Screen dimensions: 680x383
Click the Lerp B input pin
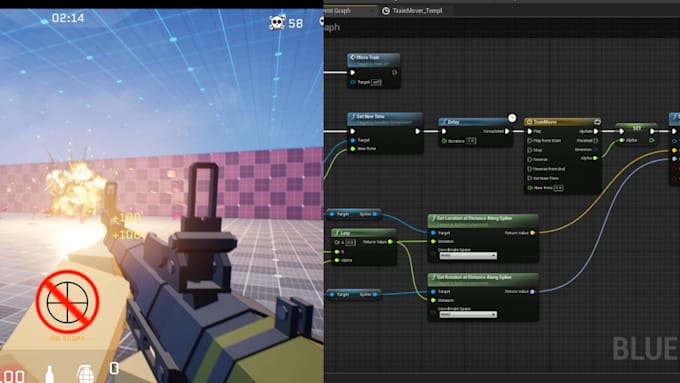click(x=337, y=252)
